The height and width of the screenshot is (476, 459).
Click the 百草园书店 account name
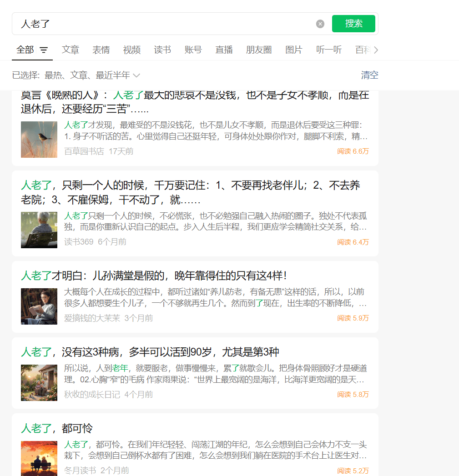click(x=84, y=151)
